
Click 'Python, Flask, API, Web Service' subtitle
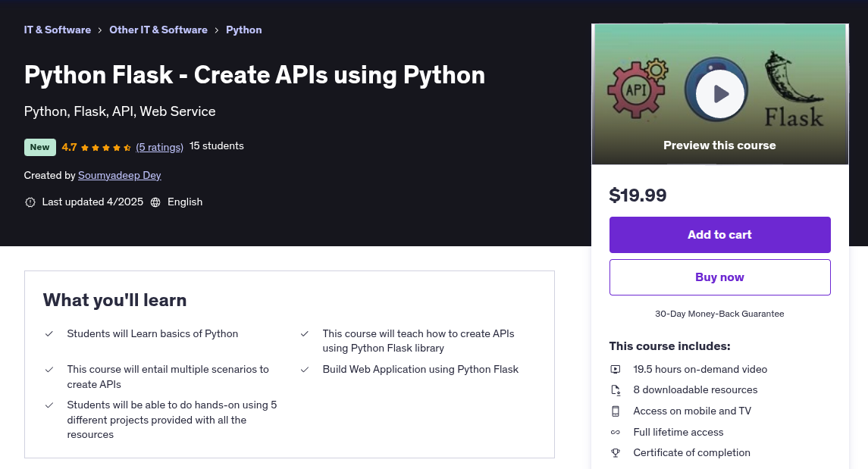120,111
